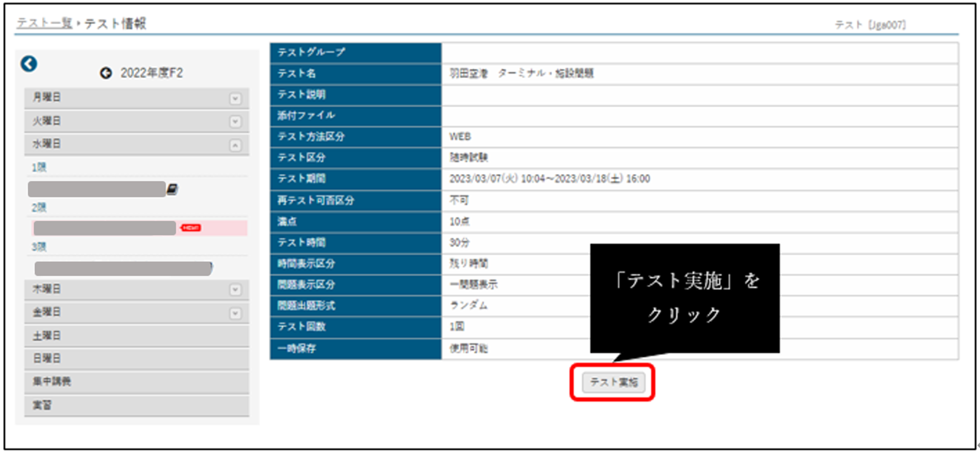Click the ランダム value
Viewport: 980px width, 452px height.
tap(468, 306)
